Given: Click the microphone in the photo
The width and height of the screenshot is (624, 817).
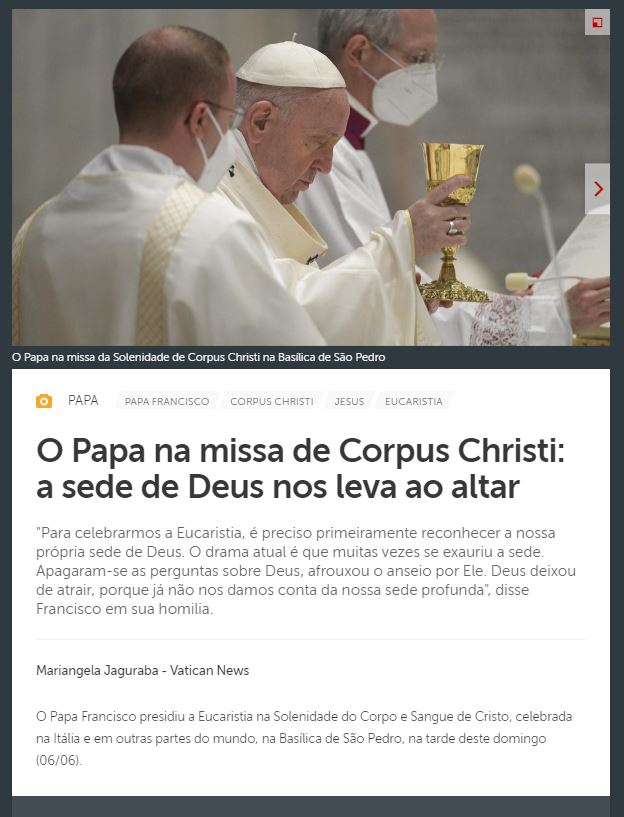Looking at the screenshot, I should coord(527,179).
